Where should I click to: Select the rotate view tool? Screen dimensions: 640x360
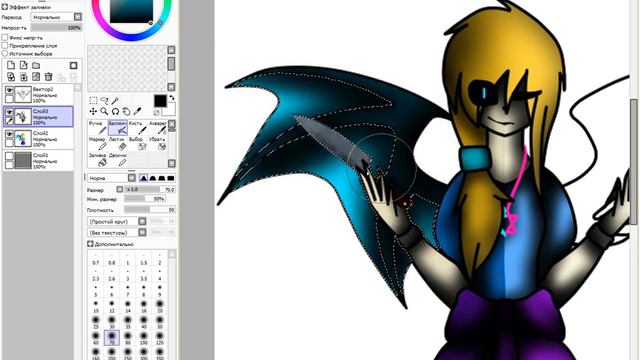click(x=116, y=111)
